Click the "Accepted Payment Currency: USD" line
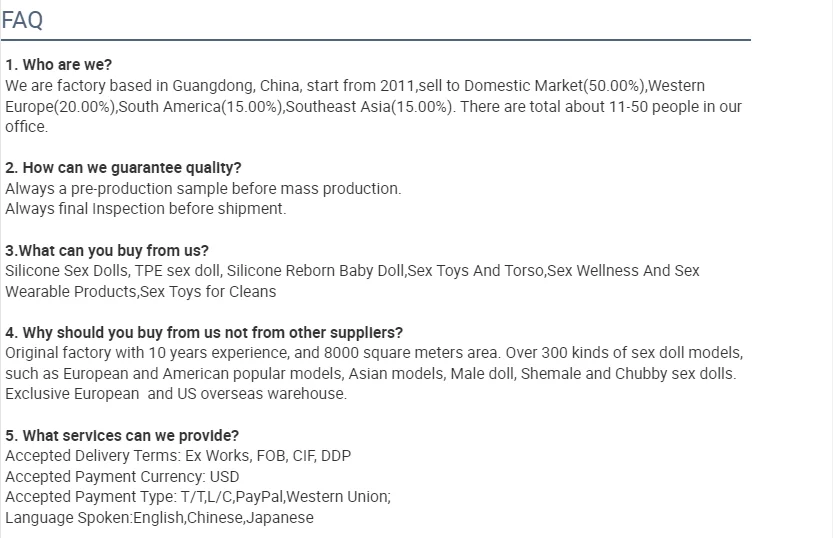Image resolution: width=833 pixels, height=538 pixels. point(122,477)
